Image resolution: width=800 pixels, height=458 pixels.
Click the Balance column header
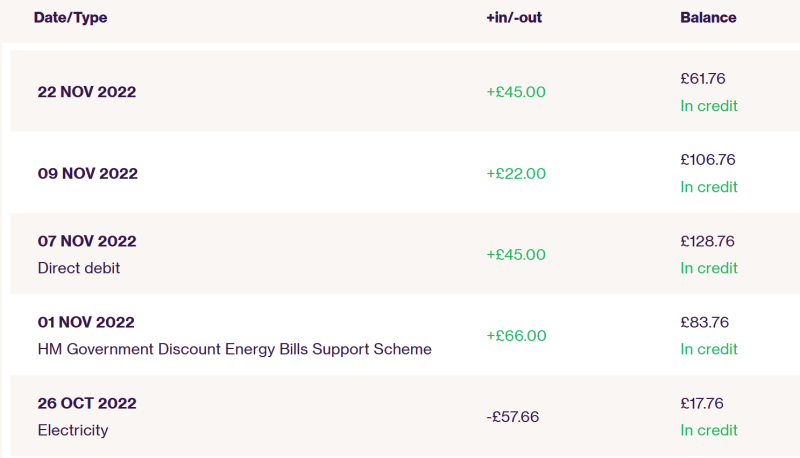click(708, 17)
